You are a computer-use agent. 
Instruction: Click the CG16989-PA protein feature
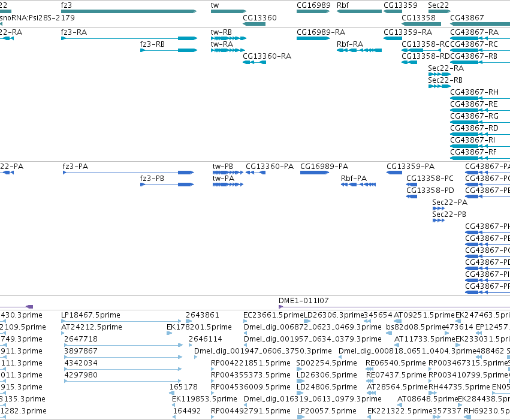click(314, 173)
